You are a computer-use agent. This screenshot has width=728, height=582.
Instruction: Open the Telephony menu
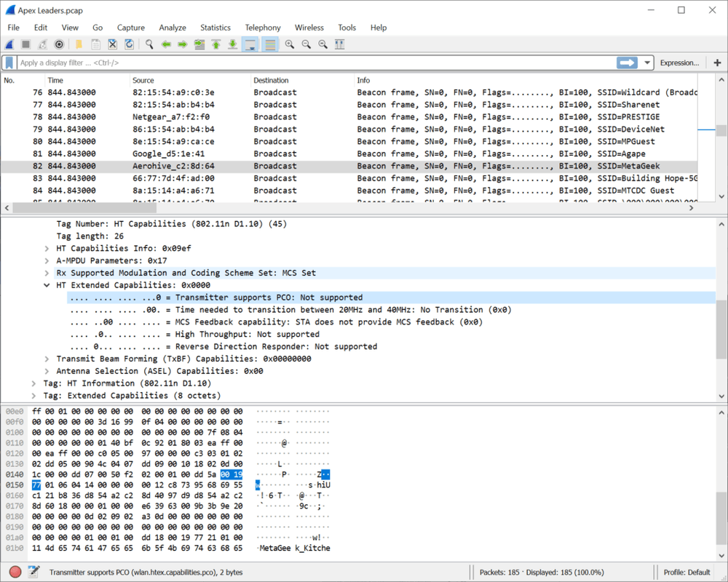[x=263, y=28]
